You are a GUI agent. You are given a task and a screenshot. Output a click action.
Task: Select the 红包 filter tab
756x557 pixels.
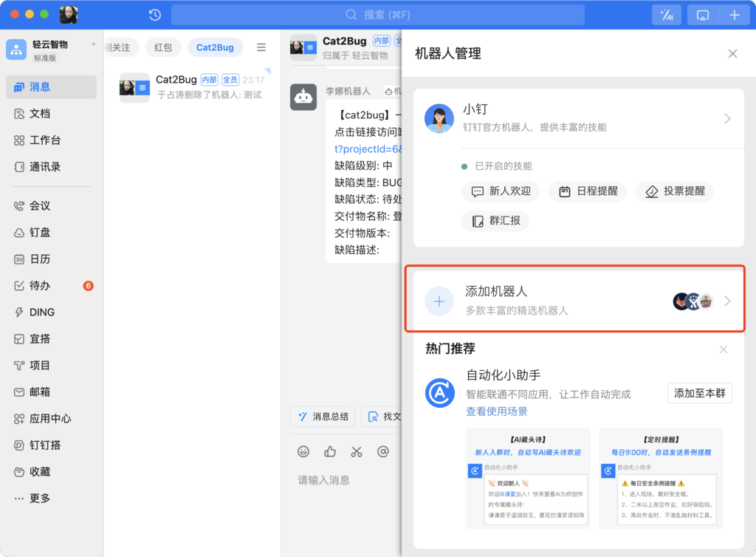click(x=163, y=47)
